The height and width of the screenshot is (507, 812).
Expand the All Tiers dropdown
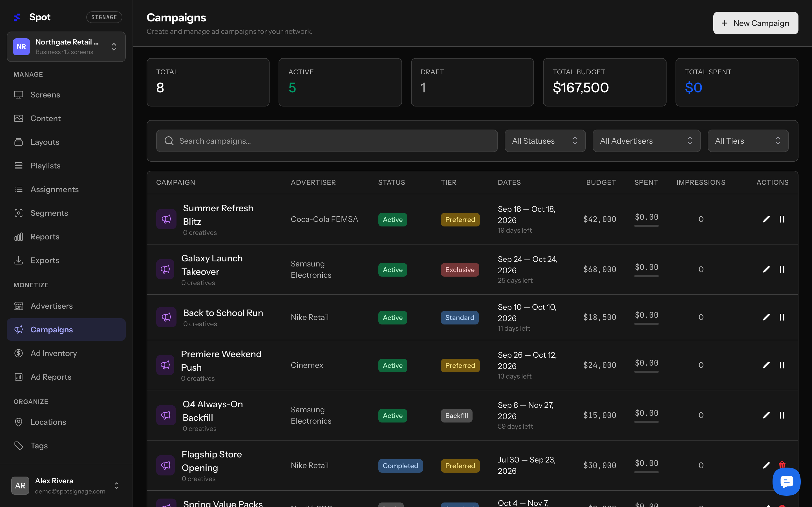click(x=748, y=141)
